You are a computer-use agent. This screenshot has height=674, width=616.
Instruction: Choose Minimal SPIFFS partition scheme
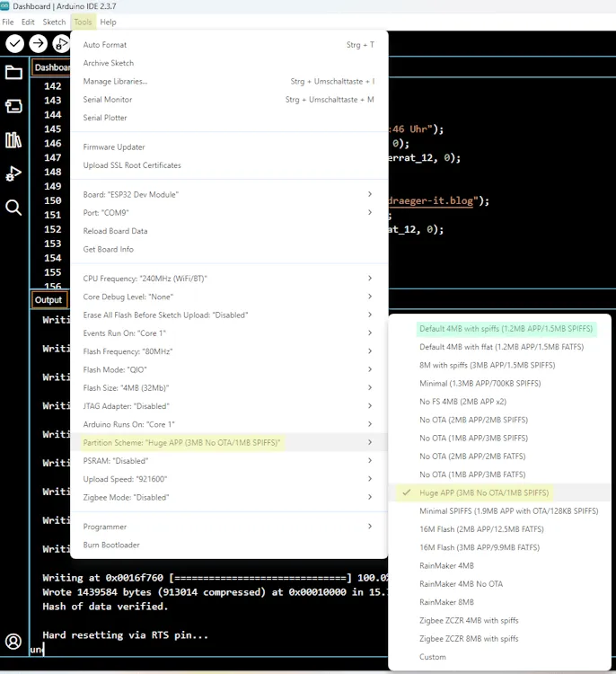(x=508, y=510)
